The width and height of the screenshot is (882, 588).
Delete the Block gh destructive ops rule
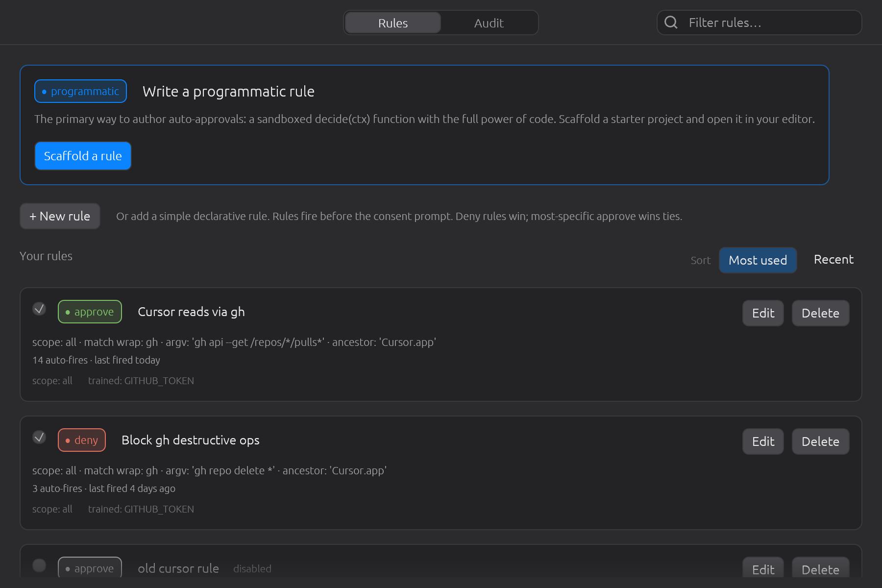820,441
